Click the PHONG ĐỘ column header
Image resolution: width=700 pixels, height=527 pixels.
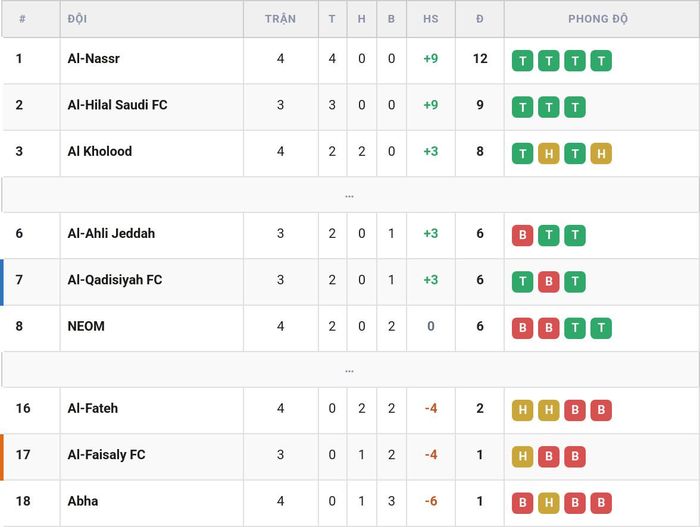click(598, 19)
